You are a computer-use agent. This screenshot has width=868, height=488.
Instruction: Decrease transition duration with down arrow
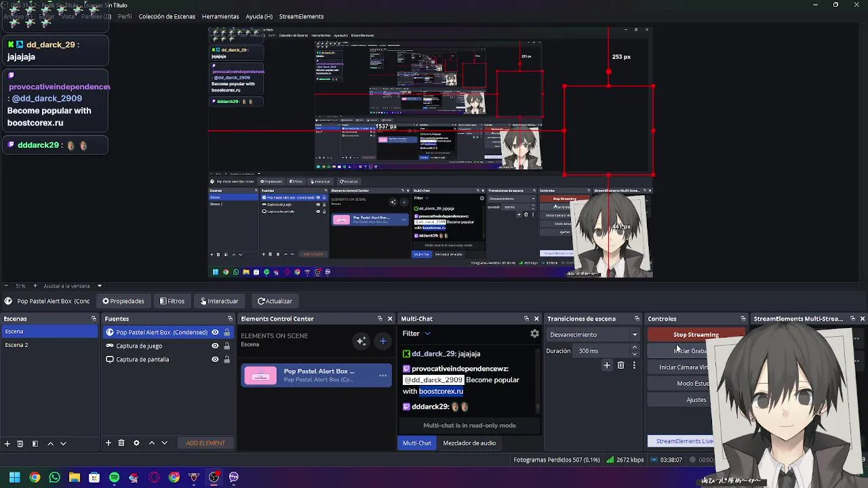click(635, 354)
